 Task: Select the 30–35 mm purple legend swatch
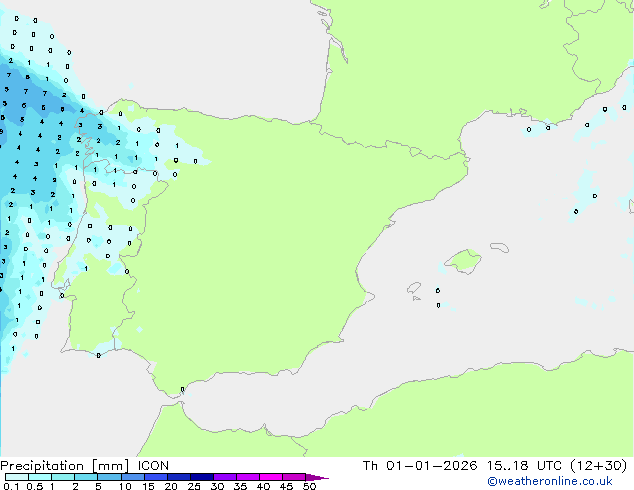[227, 477]
